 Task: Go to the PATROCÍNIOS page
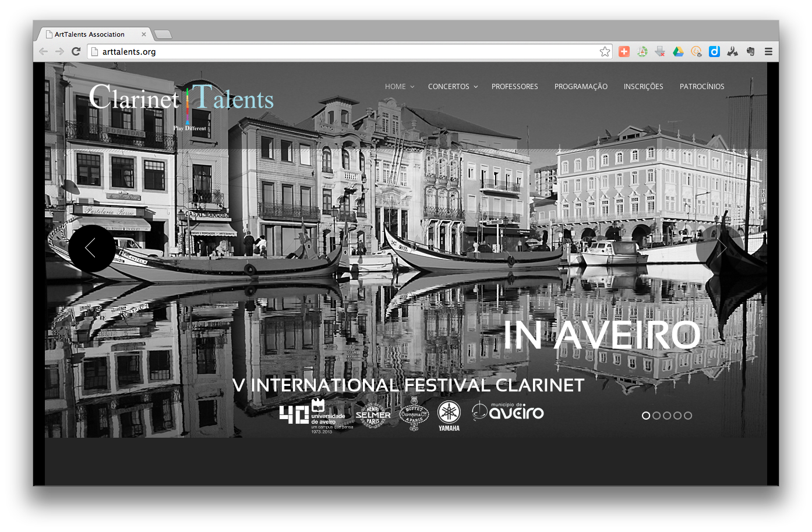[702, 87]
